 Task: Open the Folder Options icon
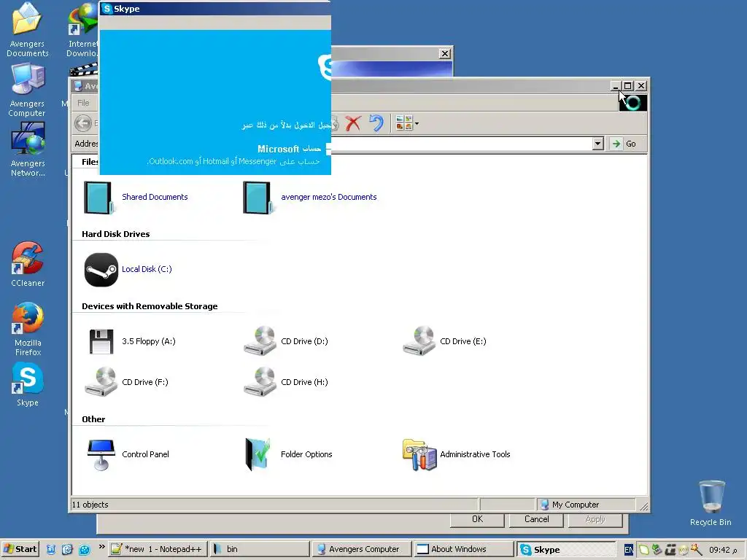[258, 454]
